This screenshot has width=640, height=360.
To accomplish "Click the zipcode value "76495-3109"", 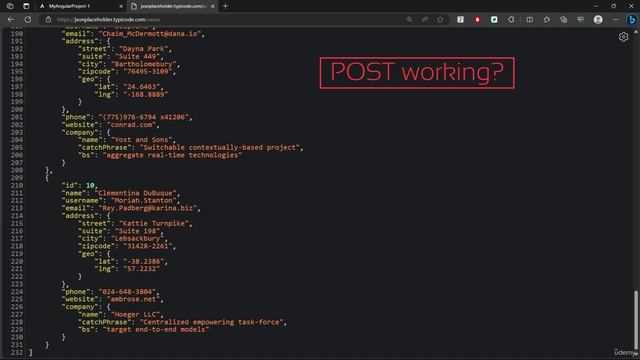I will 147,71.
